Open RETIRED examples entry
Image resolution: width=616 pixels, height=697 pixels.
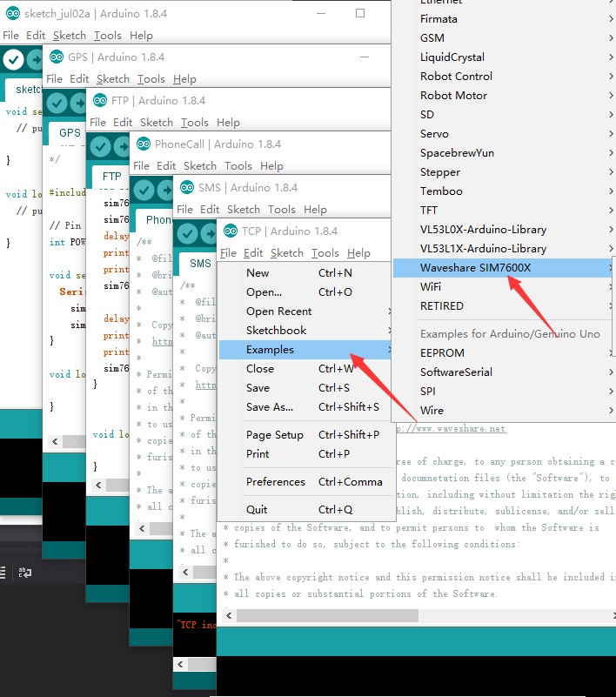click(x=504, y=305)
